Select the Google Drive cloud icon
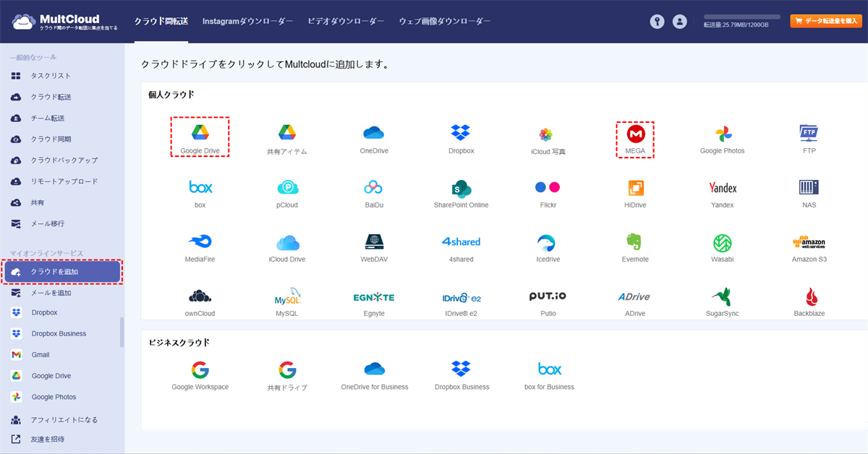868x454 pixels. click(200, 132)
